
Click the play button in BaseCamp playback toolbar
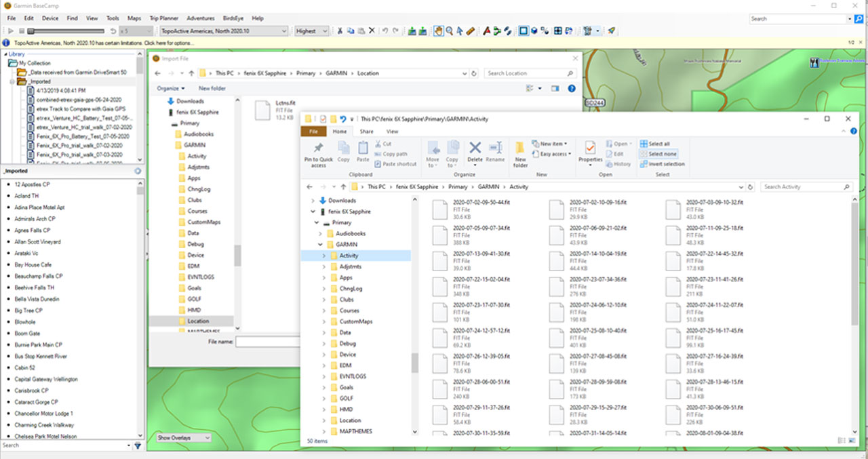coord(12,31)
